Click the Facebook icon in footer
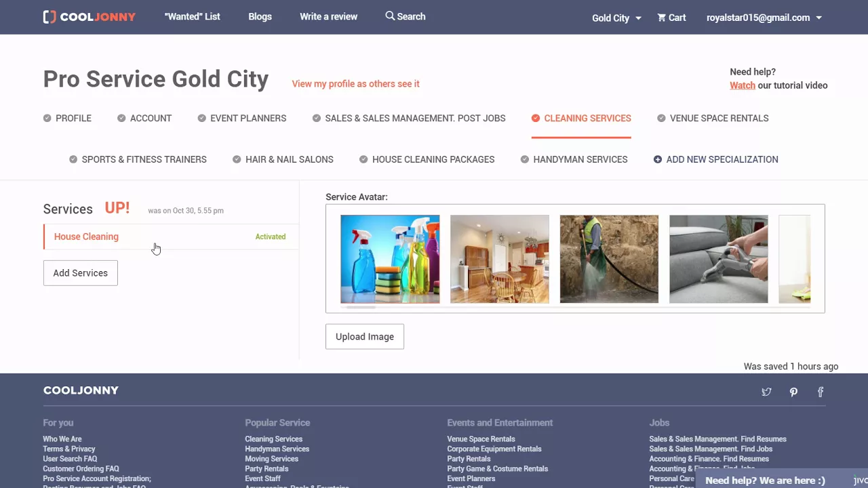This screenshot has width=868, height=488. click(x=821, y=392)
